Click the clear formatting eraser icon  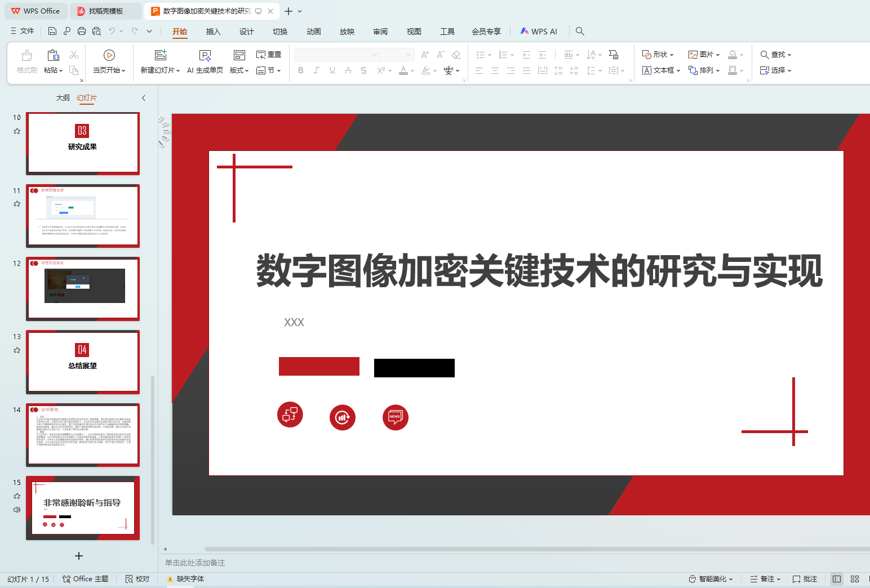click(456, 55)
